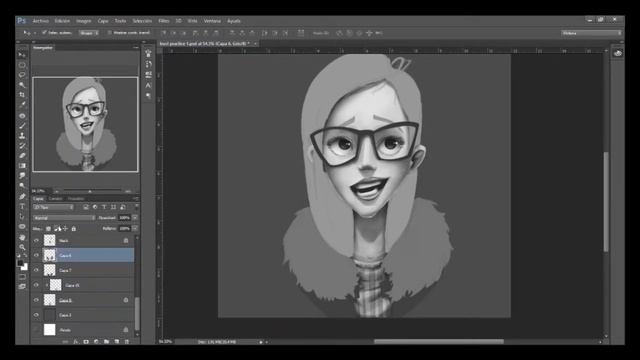This screenshot has width=640, height=360.
Task: Open the Ventana menu
Action: (212, 21)
